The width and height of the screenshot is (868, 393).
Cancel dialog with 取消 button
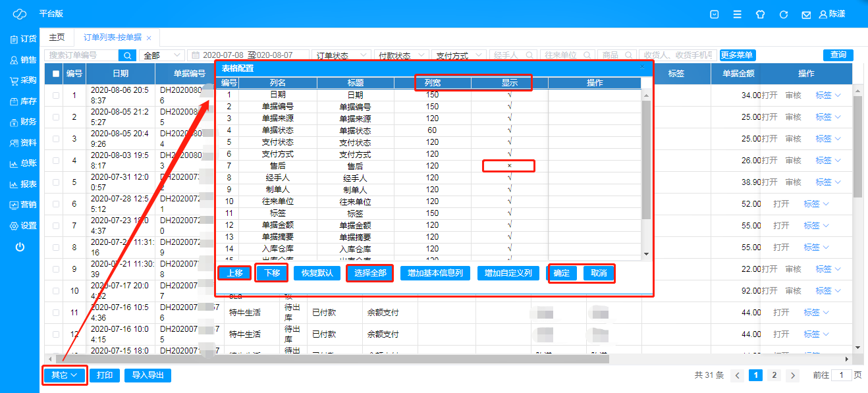599,273
